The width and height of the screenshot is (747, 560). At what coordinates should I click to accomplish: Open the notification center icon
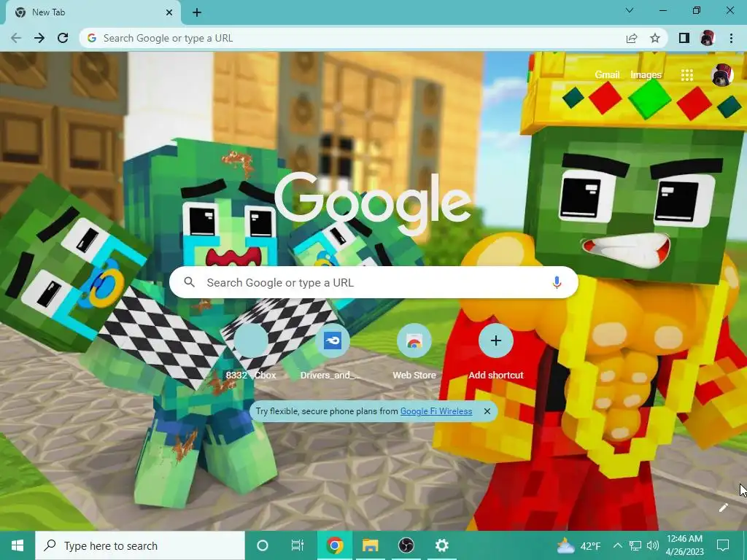723,545
